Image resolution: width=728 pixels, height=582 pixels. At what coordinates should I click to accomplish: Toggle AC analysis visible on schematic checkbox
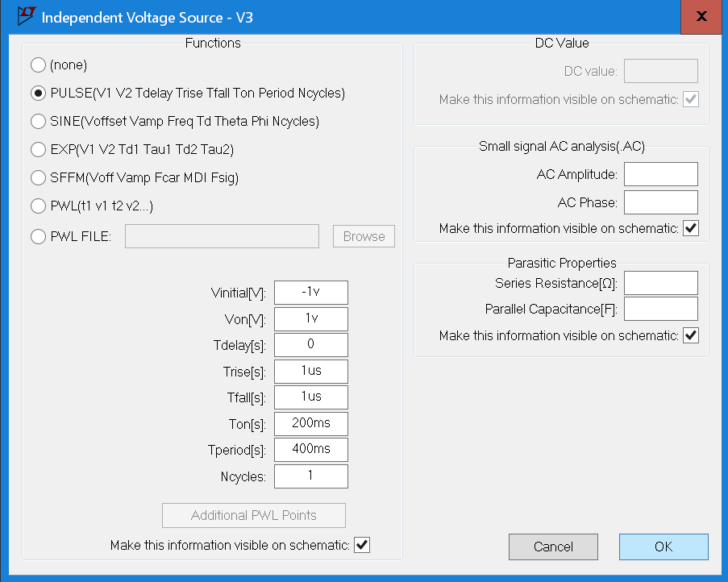(x=691, y=228)
